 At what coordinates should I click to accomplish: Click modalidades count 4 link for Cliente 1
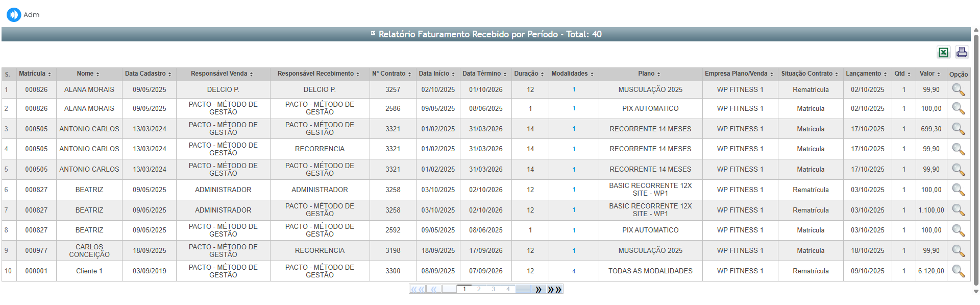point(574,271)
